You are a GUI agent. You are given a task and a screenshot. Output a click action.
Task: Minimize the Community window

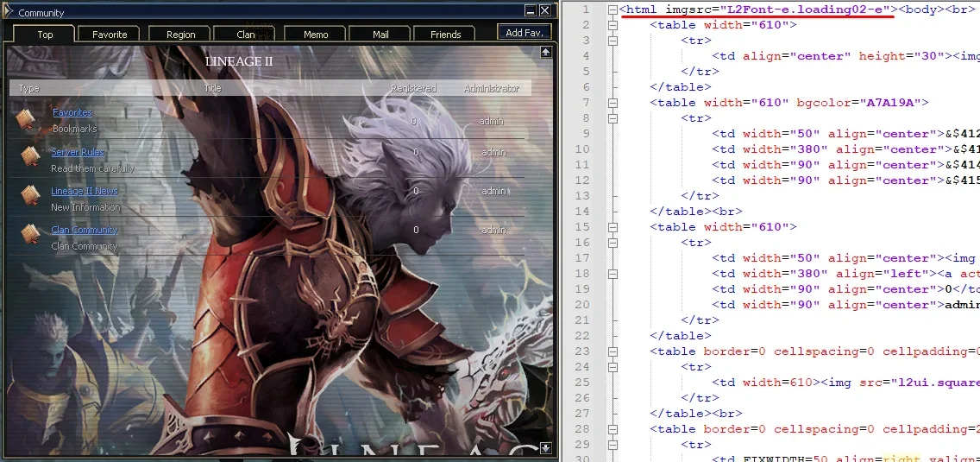[x=530, y=10]
